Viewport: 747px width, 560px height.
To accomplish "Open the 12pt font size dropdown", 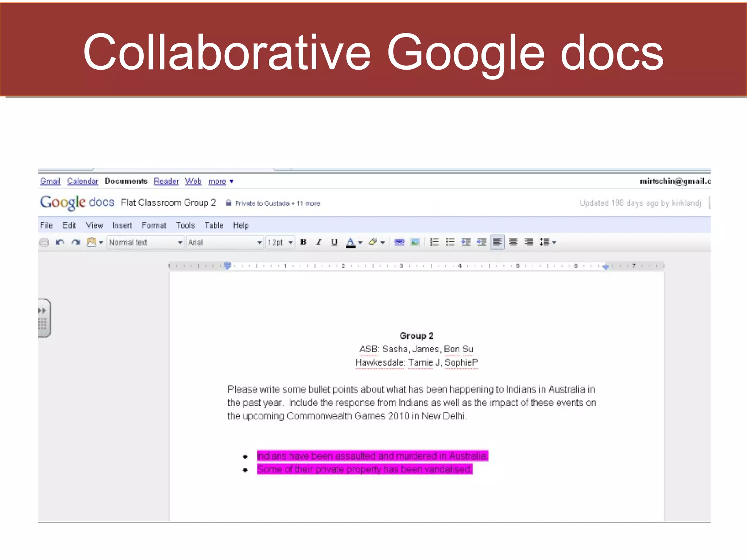I will [280, 242].
